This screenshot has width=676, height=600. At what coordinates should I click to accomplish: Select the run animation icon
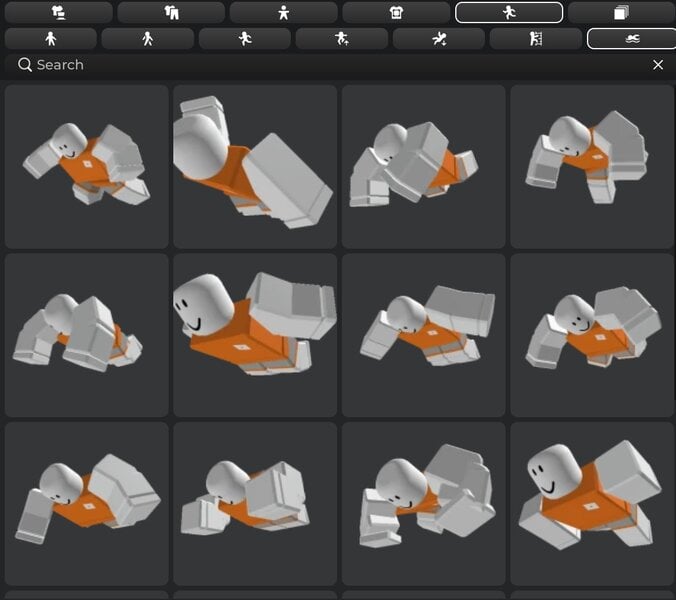[245, 39]
